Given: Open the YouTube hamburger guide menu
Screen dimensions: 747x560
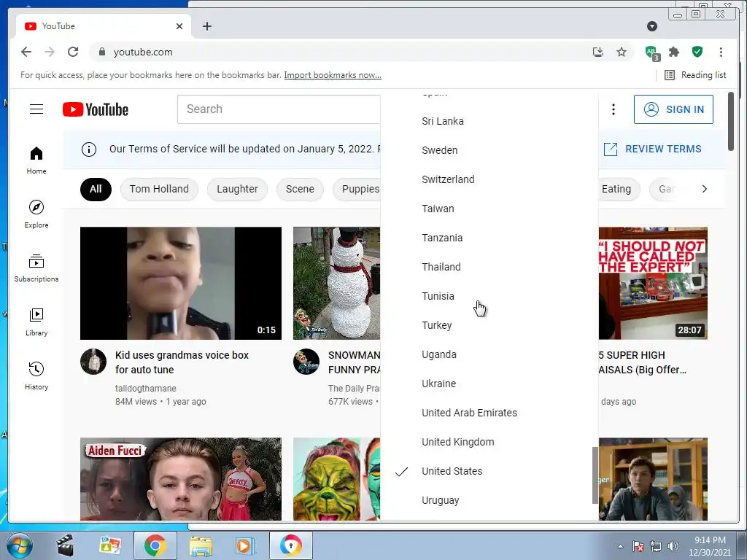Looking at the screenshot, I should point(36,109).
